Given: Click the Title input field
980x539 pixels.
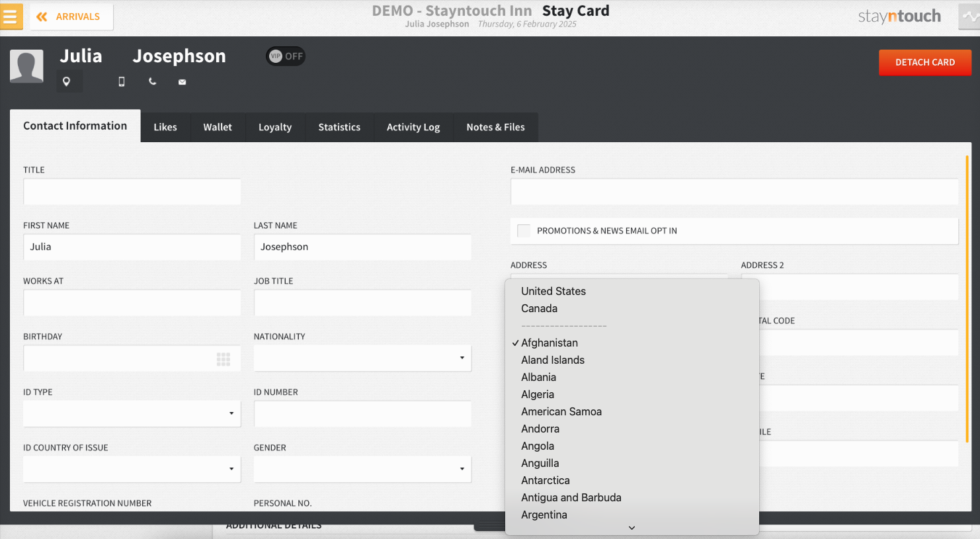Looking at the screenshot, I should click(x=132, y=192).
